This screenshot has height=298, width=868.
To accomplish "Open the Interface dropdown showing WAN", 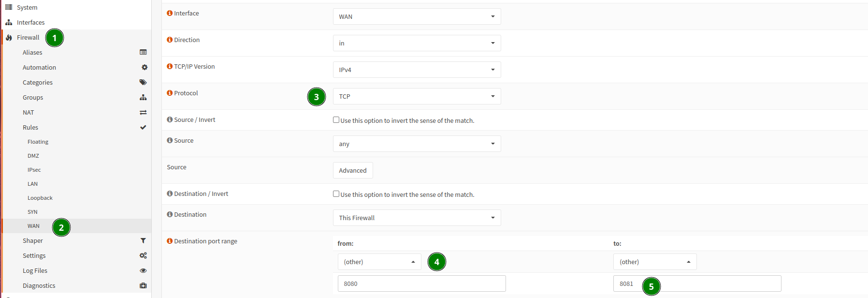I will point(417,16).
